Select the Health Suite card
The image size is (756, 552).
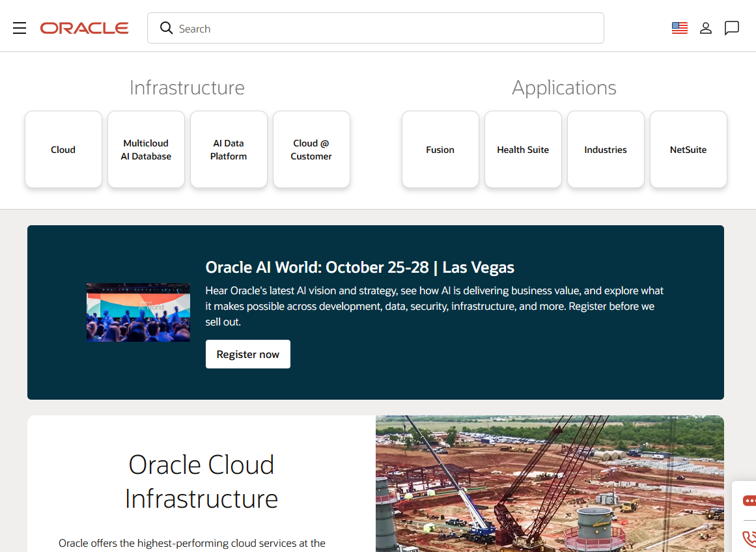[523, 150]
